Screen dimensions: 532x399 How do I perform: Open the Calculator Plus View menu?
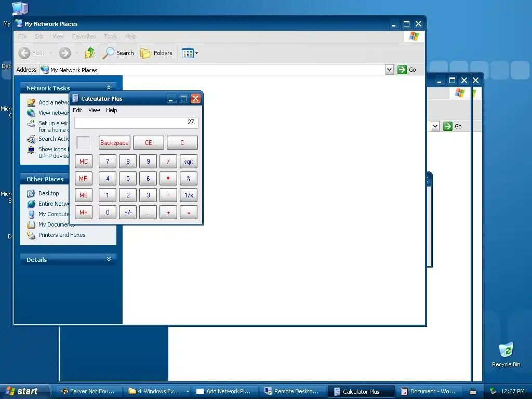point(94,110)
